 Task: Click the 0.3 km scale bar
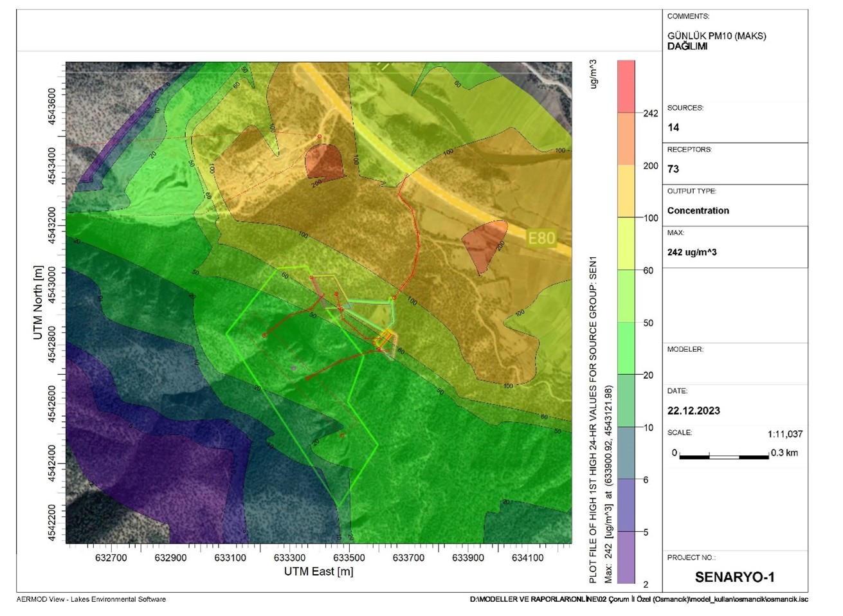pyautogui.click(x=724, y=457)
